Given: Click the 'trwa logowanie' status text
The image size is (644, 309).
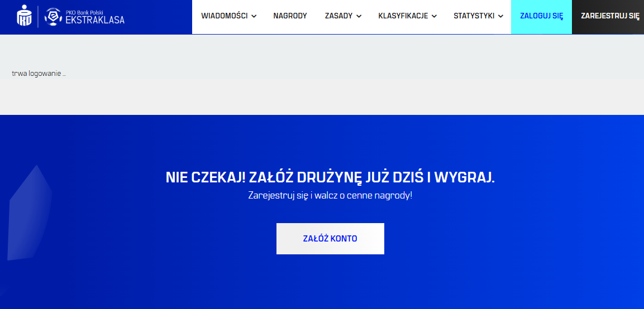Looking at the screenshot, I should point(39,74).
